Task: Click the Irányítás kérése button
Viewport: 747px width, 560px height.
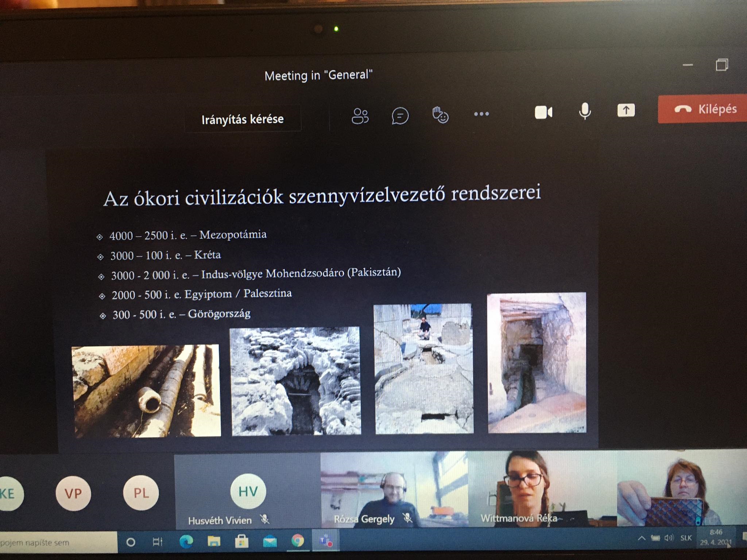Action: click(243, 119)
